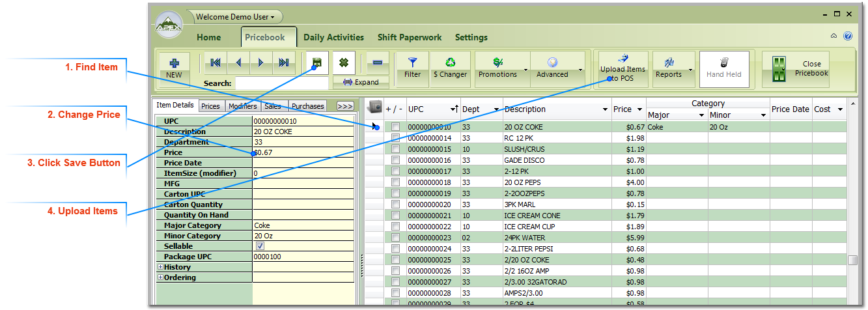Switch to the Sales tab
The width and height of the screenshot is (868, 310).
pos(273,106)
